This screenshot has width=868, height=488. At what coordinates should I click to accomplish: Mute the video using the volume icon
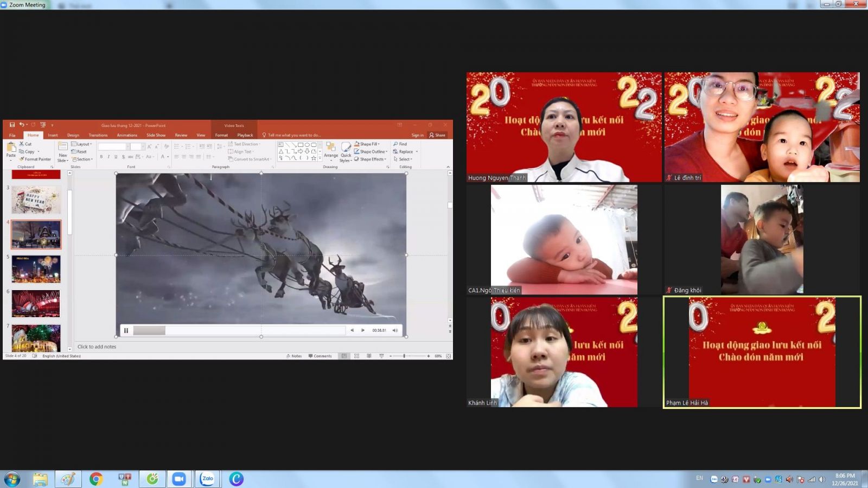pos(395,330)
